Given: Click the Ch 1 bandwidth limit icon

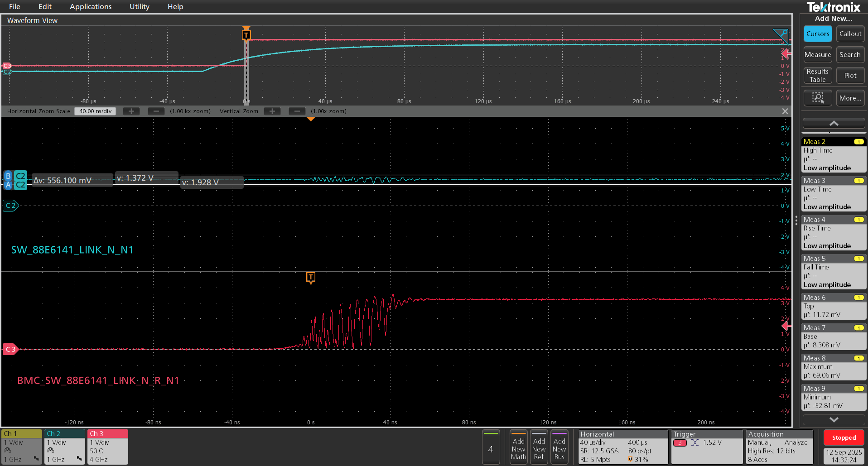Looking at the screenshot, I should point(36,459).
